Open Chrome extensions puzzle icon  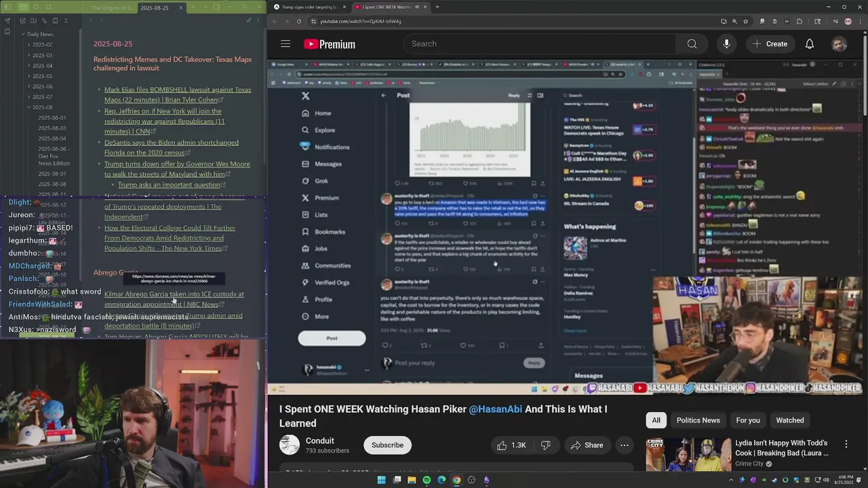pos(799,21)
